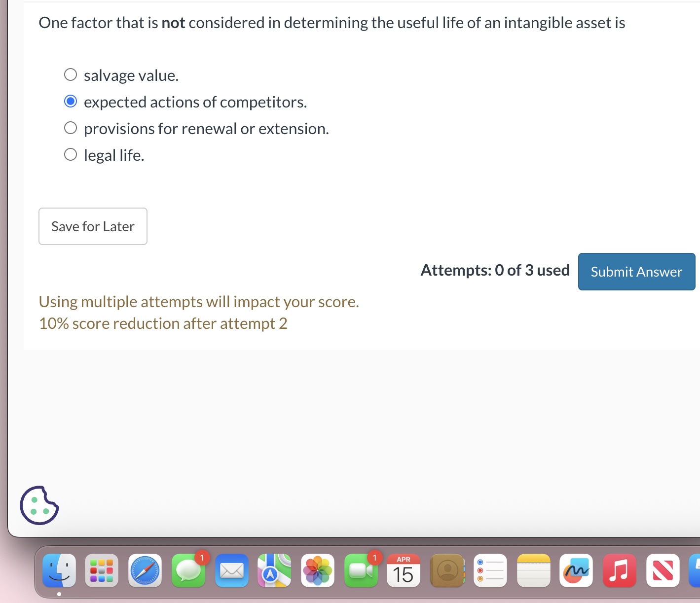Launch Apple Music

(619, 571)
